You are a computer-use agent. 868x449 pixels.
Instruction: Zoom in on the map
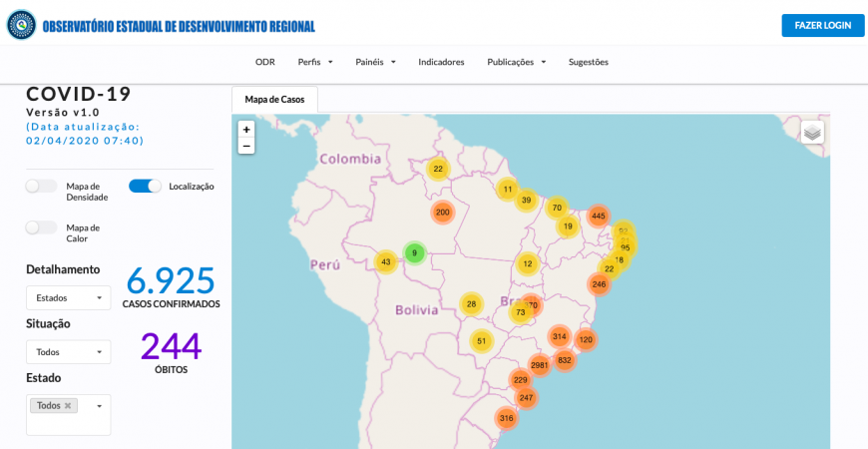tap(246, 130)
